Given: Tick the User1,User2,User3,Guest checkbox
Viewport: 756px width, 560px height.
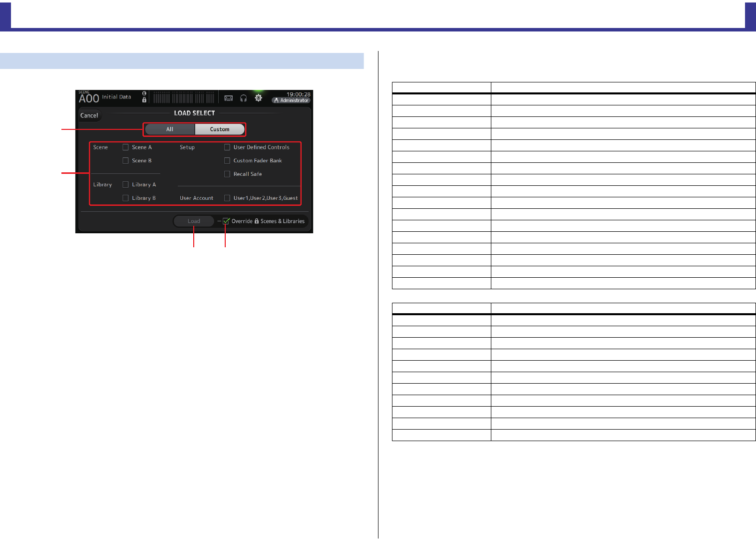Looking at the screenshot, I should tap(227, 198).
